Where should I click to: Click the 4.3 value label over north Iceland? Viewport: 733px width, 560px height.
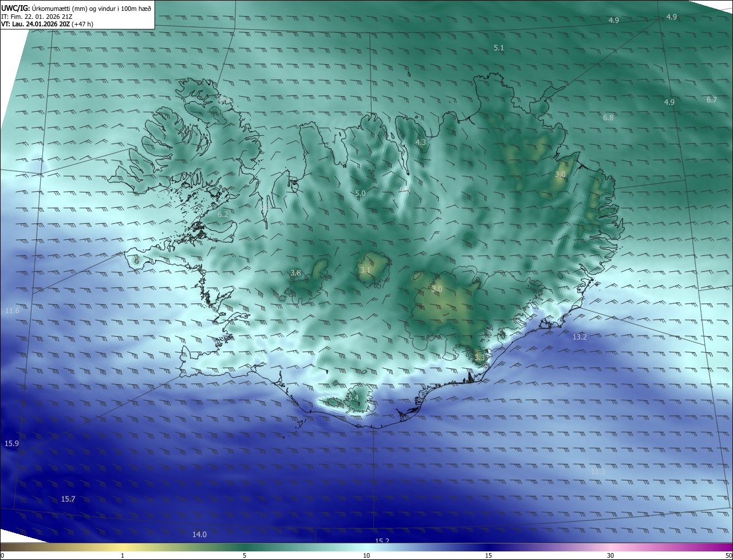pyautogui.click(x=421, y=142)
